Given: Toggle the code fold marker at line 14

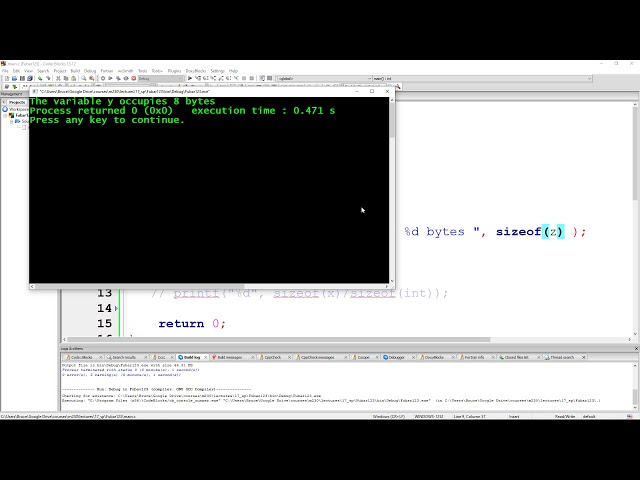Looking at the screenshot, I should pyautogui.click(x=116, y=309).
